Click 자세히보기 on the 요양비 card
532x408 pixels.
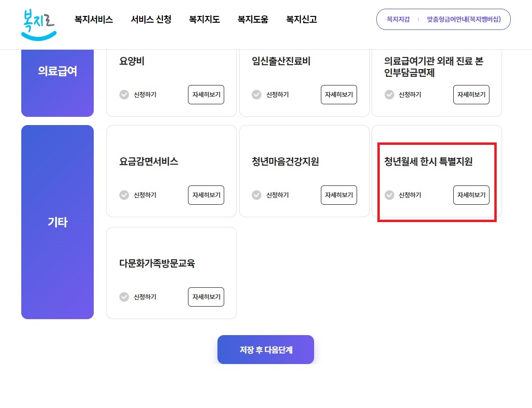206,95
